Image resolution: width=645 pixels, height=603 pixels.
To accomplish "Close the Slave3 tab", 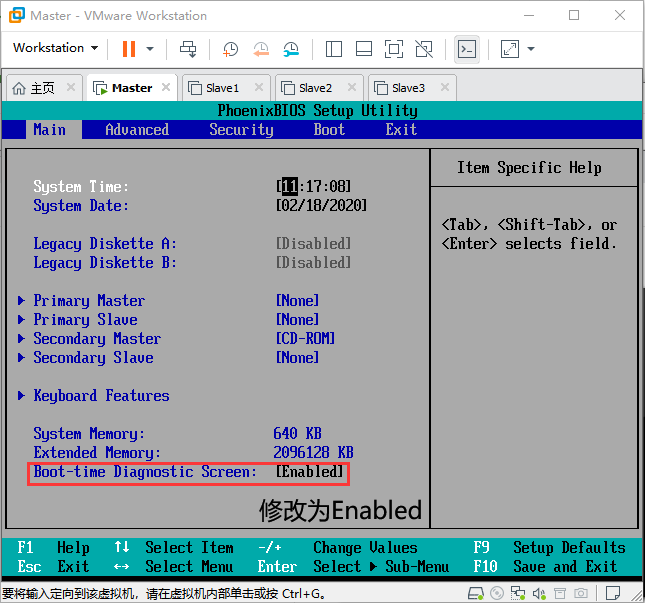I will (x=445, y=87).
